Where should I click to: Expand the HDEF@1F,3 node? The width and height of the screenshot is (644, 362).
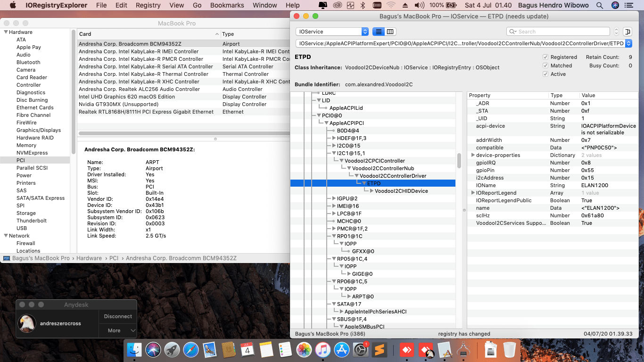(334, 138)
